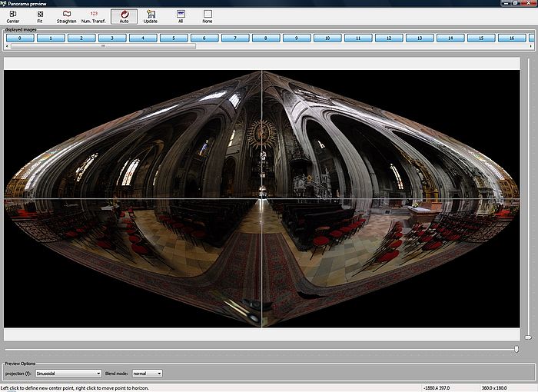Screen dimensions: 538x392
Task: Toggle the Auto update button
Action: click(x=124, y=16)
